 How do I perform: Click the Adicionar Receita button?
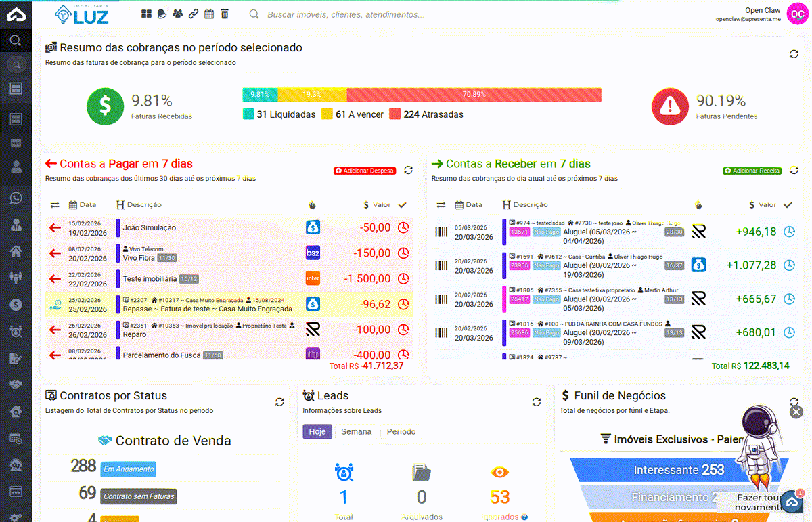pyautogui.click(x=751, y=171)
